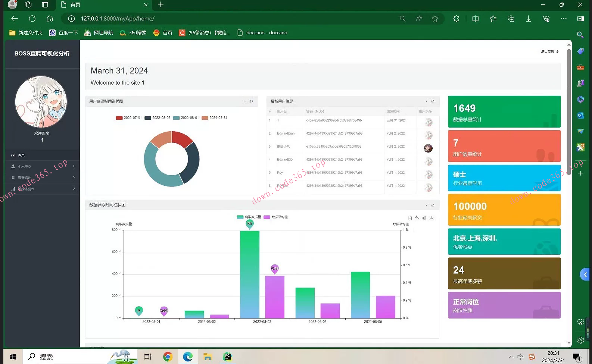This screenshot has width=592, height=364.
Task: Switch chart to line view icon
Action: coord(417,218)
